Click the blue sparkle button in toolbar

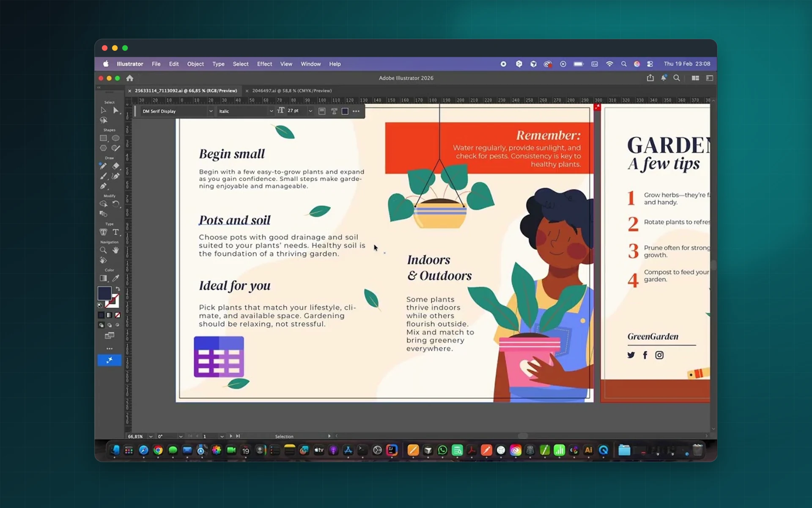coord(110,360)
